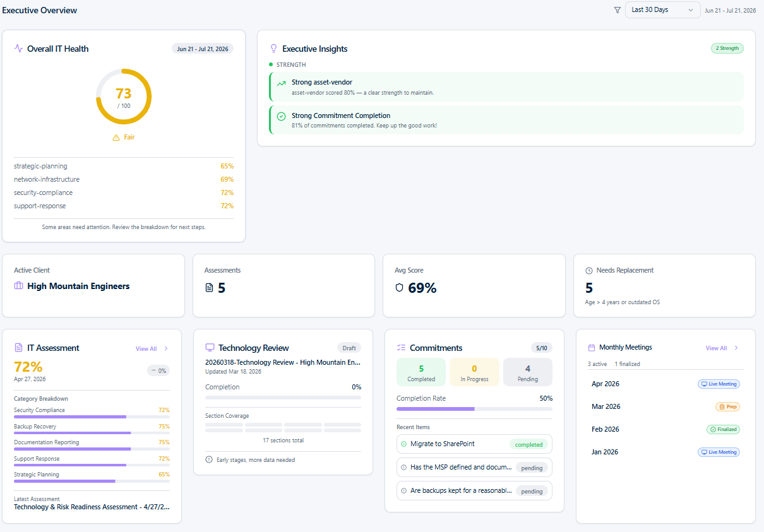764x532 pixels.
Task: Open the Technology & Risk Readiness Assessment link
Action: coord(92,507)
